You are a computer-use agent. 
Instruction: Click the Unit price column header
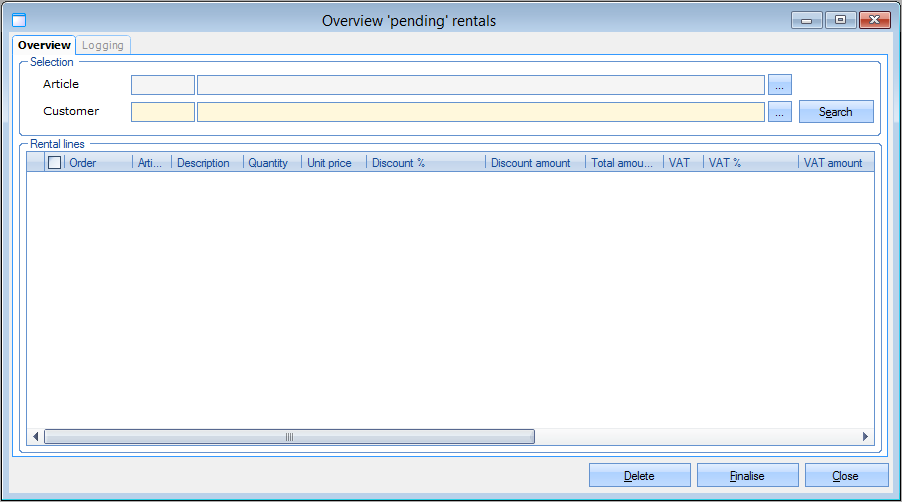(332, 163)
